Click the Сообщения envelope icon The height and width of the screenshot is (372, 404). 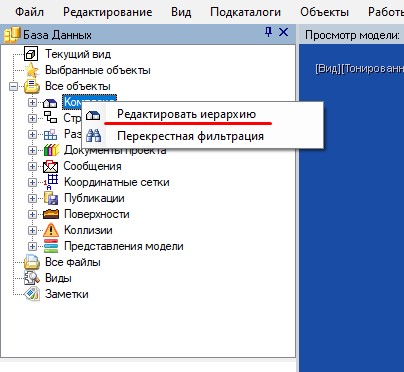tap(51, 166)
